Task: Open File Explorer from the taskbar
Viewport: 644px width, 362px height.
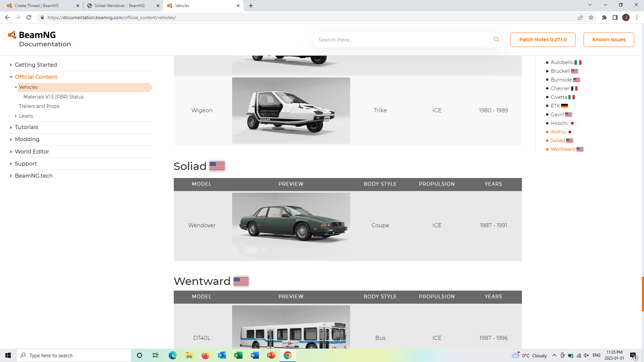Action: 189,355
